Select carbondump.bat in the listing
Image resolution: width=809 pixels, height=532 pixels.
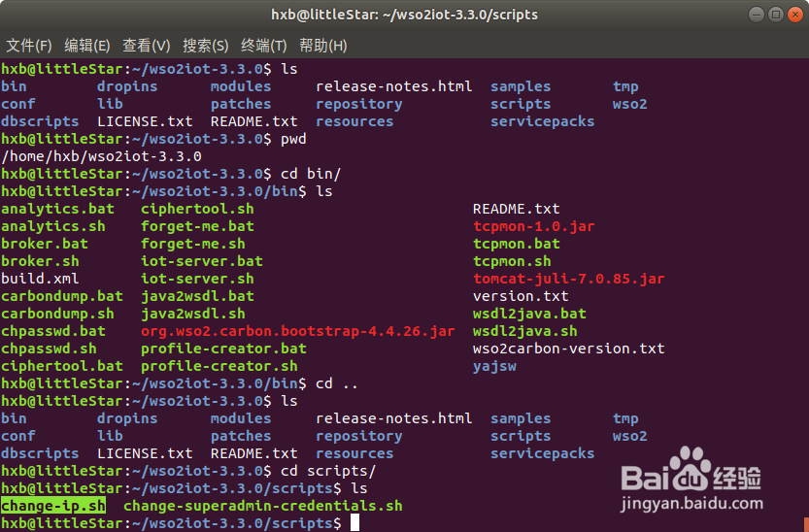coord(62,296)
